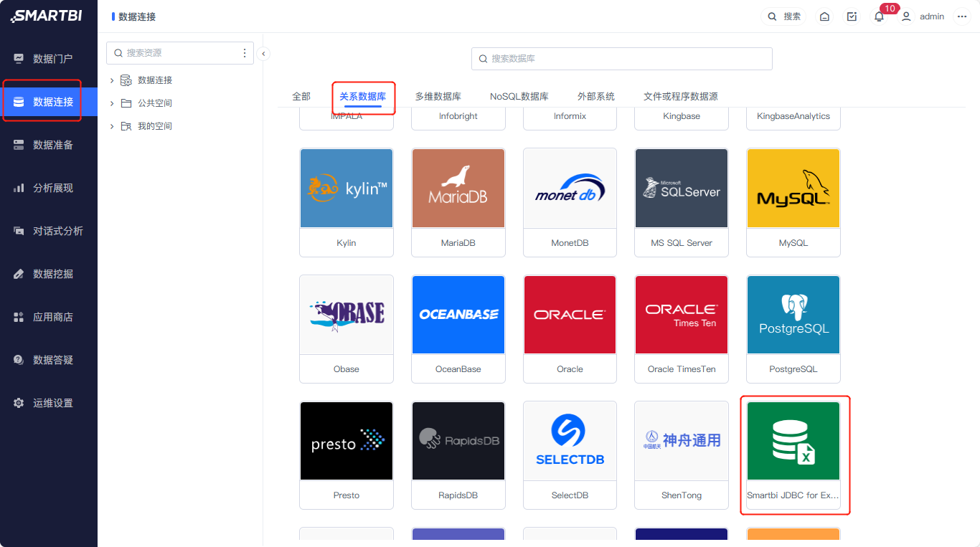This screenshot has height=547, width=980.
Task: Click the 搜索资源 input field
Action: pyautogui.click(x=179, y=53)
